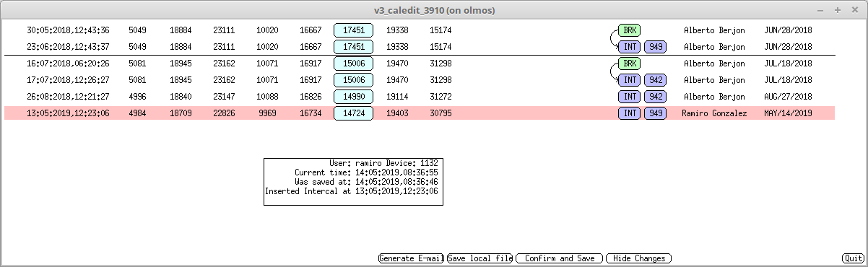Select BRK tag in 30:05:2018 row
Screen dimensions: 868x267
[x=629, y=30]
